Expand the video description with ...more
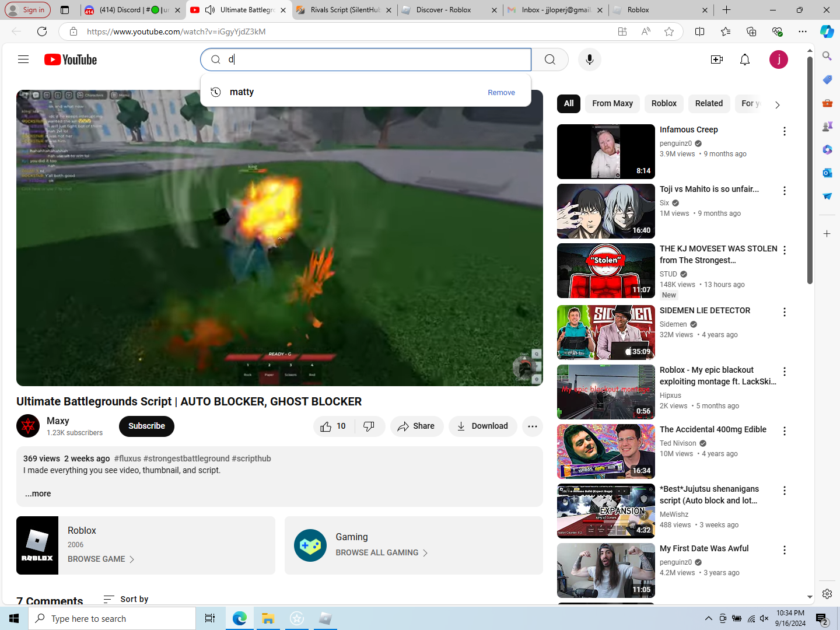Screen dimensions: 840x630 pyautogui.click(x=38, y=494)
